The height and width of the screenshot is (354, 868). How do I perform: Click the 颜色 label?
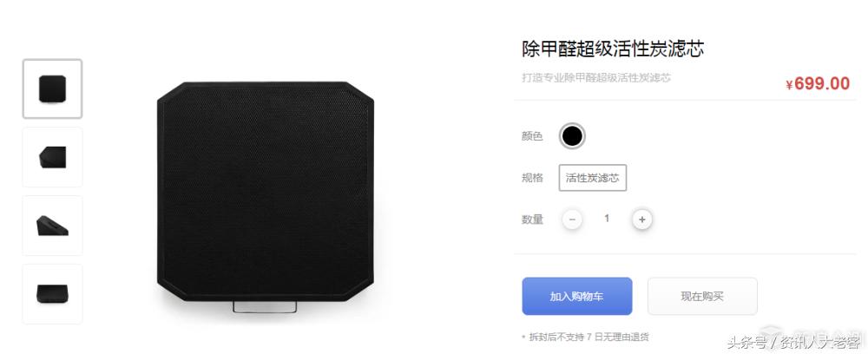[x=532, y=136]
